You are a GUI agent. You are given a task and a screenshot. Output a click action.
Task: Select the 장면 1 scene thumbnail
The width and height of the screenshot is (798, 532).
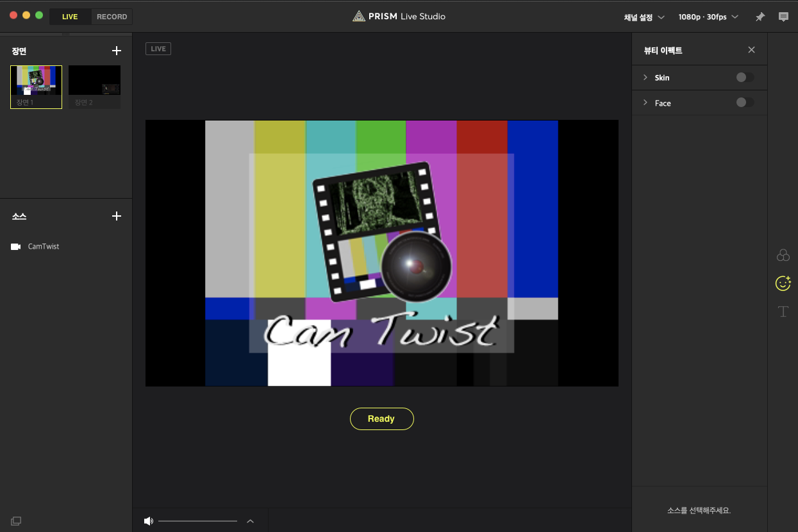tap(36, 87)
